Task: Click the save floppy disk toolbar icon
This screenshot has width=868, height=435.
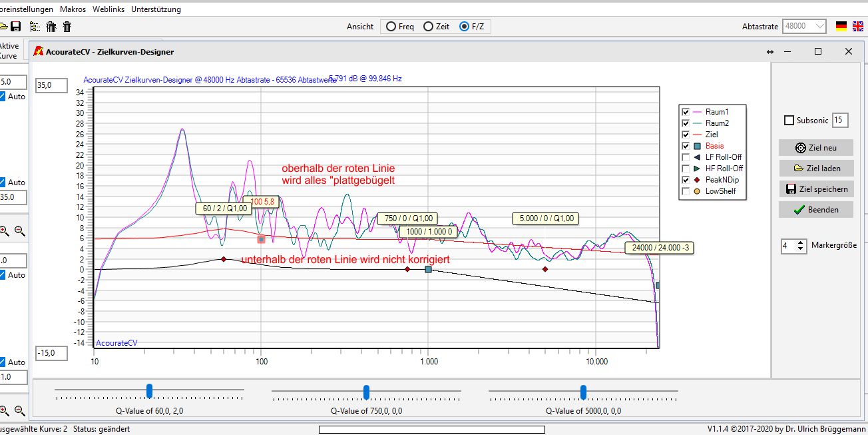Action: 16,27
